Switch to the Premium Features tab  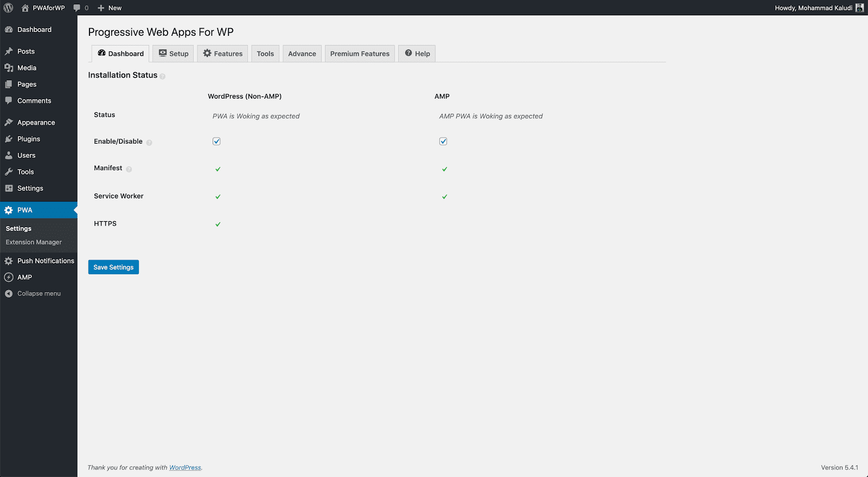[360, 54]
